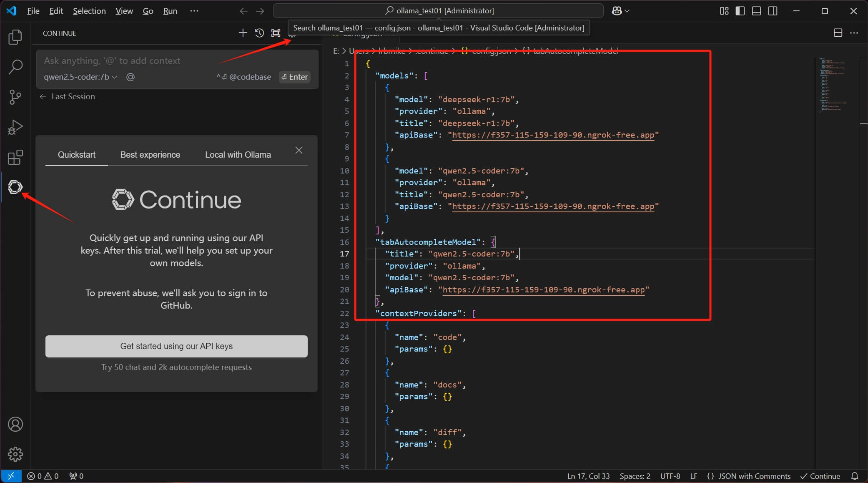868x483 pixels.
Task: Click the JSON with Comments language mode
Action: 754,476
